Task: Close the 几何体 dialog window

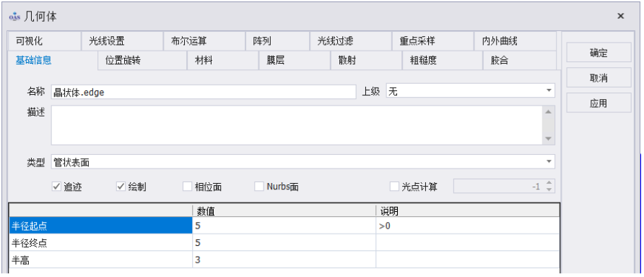Action: tap(621, 16)
